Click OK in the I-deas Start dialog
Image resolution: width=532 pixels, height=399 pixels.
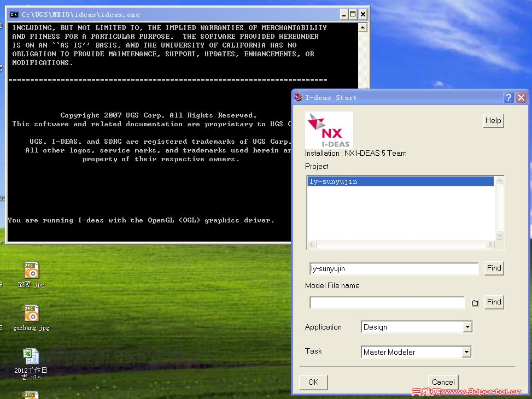(313, 383)
